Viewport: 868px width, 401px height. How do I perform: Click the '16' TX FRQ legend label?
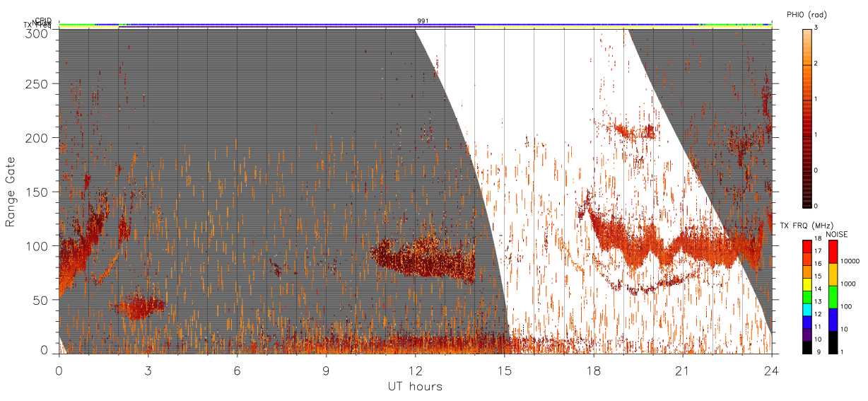coord(818,264)
